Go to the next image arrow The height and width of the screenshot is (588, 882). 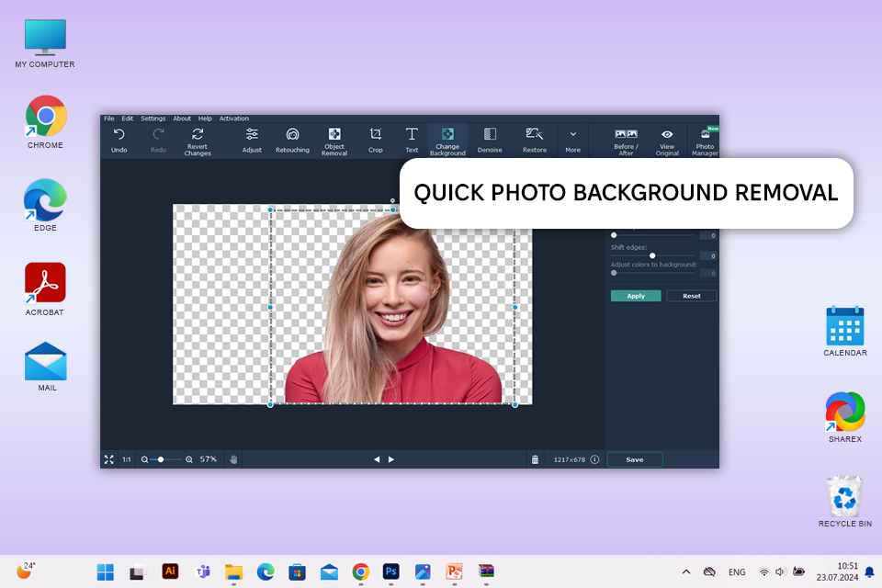391,459
